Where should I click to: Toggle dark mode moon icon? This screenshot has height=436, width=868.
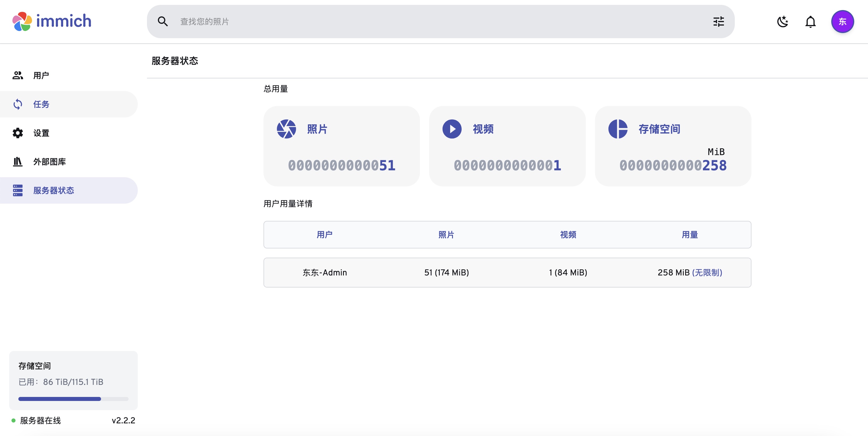pos(782,22)
